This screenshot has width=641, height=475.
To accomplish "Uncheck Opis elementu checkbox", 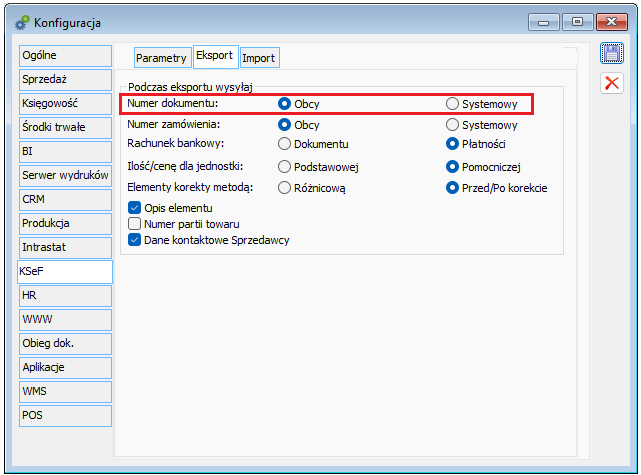I will coord(135,207).
